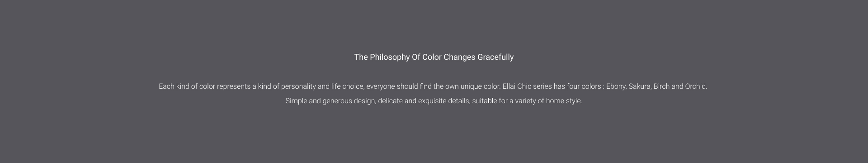The image size is (868, 163).
Task: Click the words "home style"
Action: (x=563, y=101)
